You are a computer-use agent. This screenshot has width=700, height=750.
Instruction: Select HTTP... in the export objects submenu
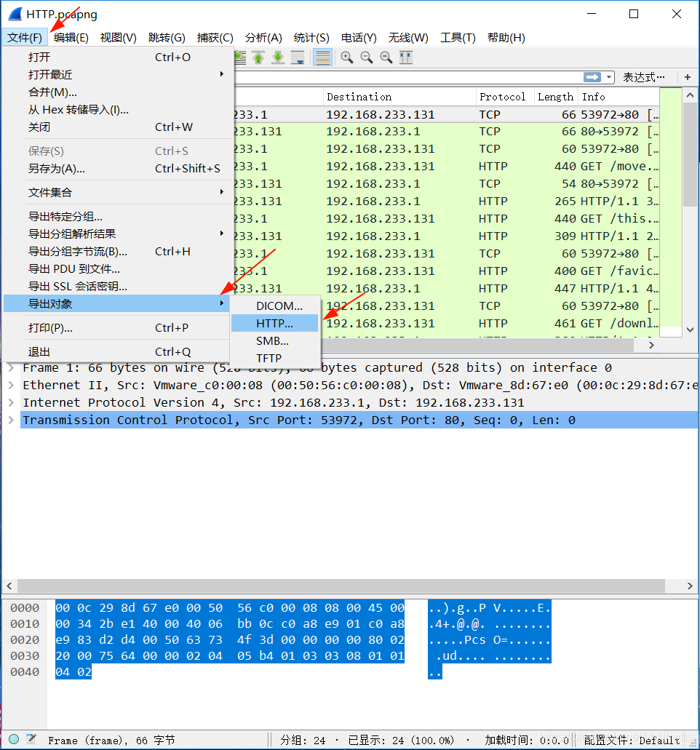click(x=274, y=323)
